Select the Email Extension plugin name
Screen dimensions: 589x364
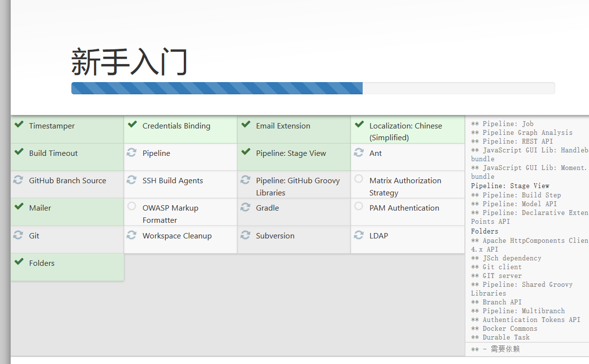(283, 126)
